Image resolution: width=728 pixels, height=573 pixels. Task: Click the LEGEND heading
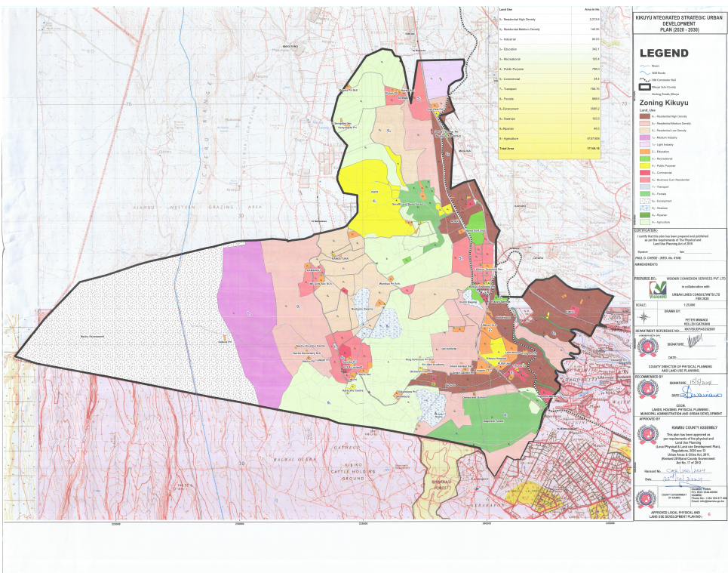point(664,54)
